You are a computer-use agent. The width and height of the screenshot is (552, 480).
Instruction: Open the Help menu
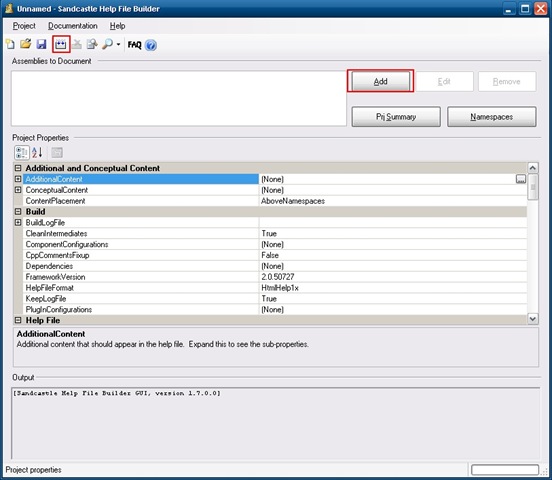(117, 26)
